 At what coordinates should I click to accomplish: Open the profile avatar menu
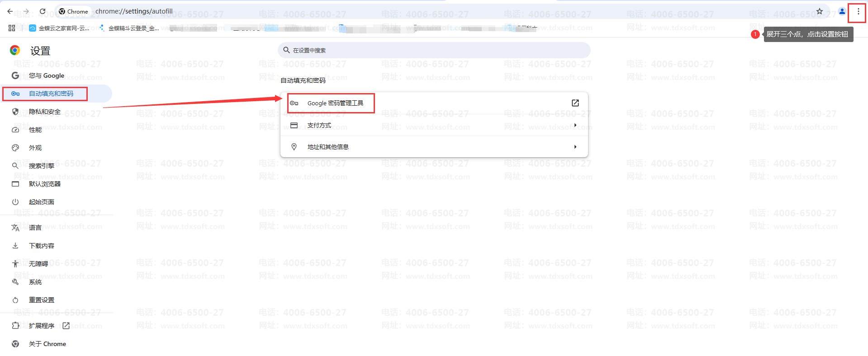[842, 11]
